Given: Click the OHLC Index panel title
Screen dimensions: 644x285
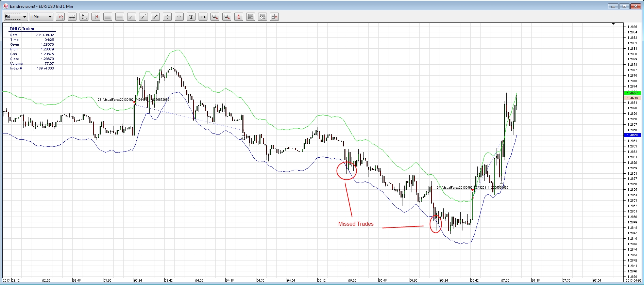Looking at the screenshot, I should coord(22,29).
